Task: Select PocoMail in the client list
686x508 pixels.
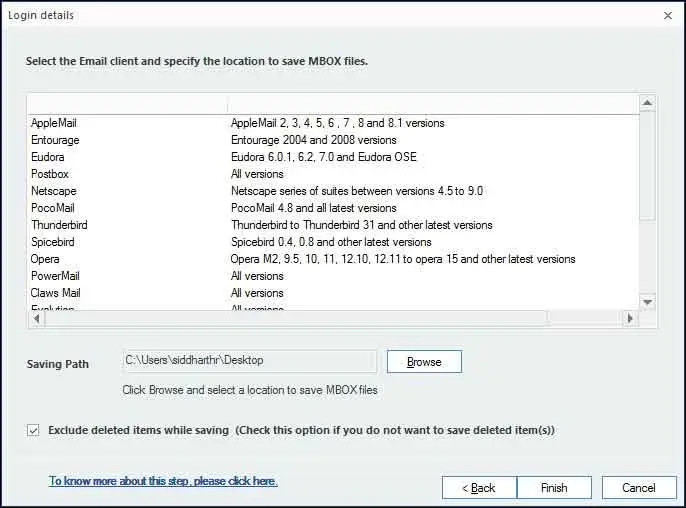Action: [53, 208]
